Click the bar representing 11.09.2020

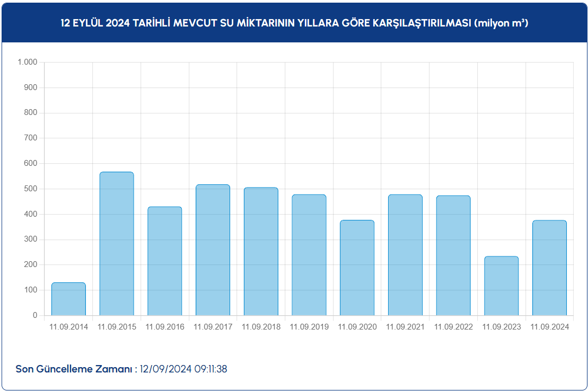(x=357, y=268)
